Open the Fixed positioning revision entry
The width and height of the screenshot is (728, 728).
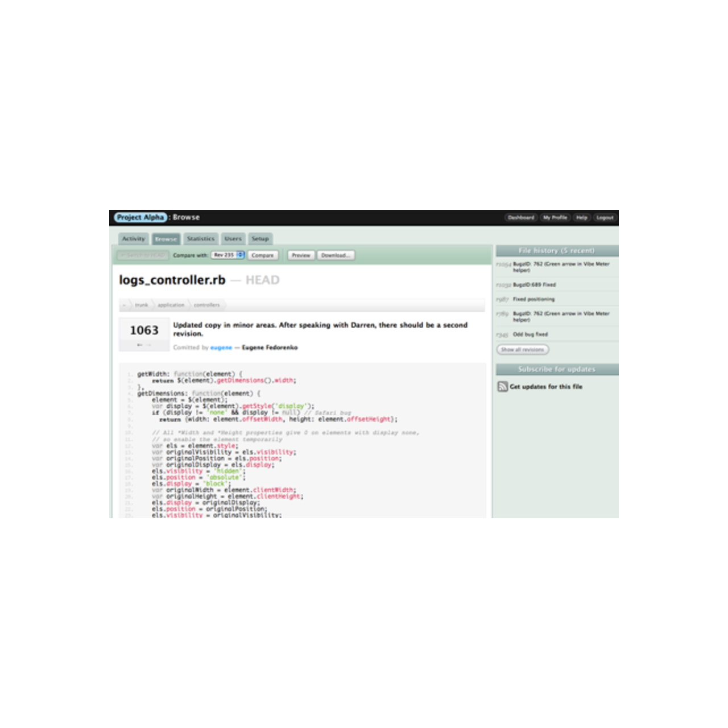click(533, 299)
